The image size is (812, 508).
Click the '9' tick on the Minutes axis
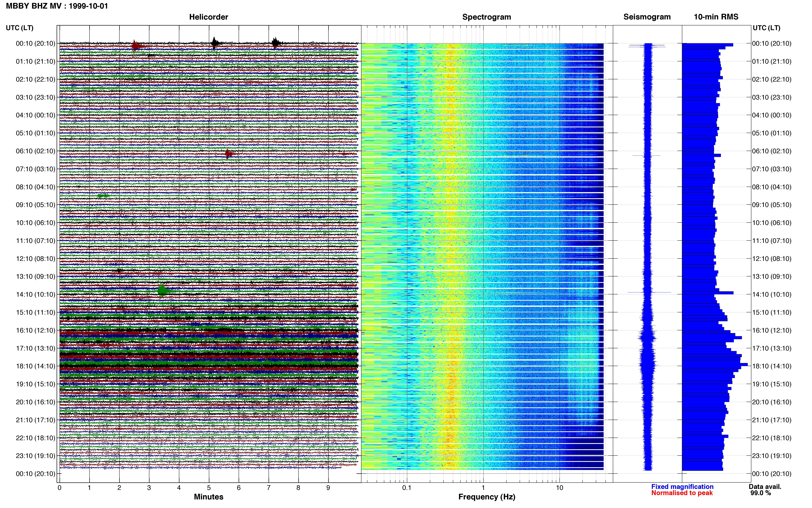click(x=328, y=487)
